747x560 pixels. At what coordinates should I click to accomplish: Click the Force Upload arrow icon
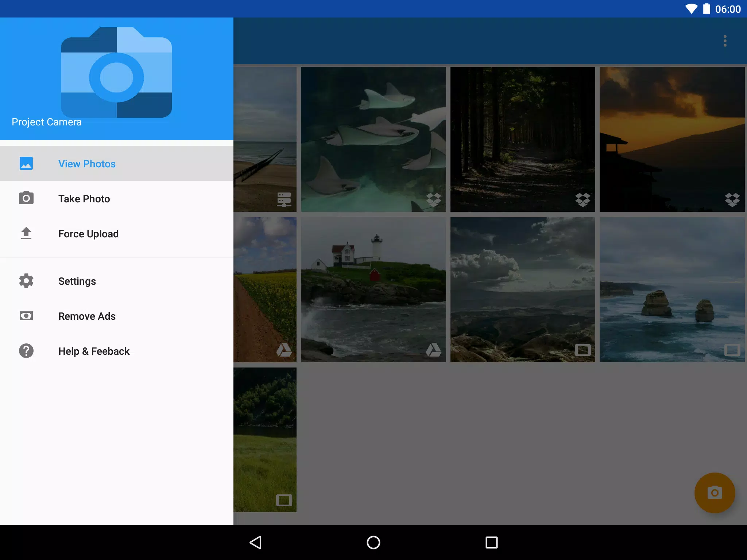point(26,233)
